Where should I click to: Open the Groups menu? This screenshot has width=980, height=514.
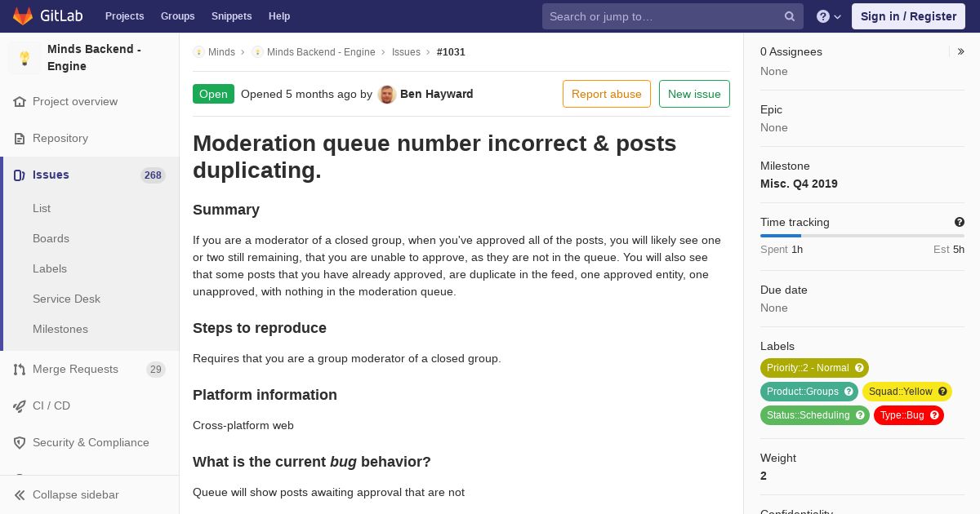tap(177, 16)
